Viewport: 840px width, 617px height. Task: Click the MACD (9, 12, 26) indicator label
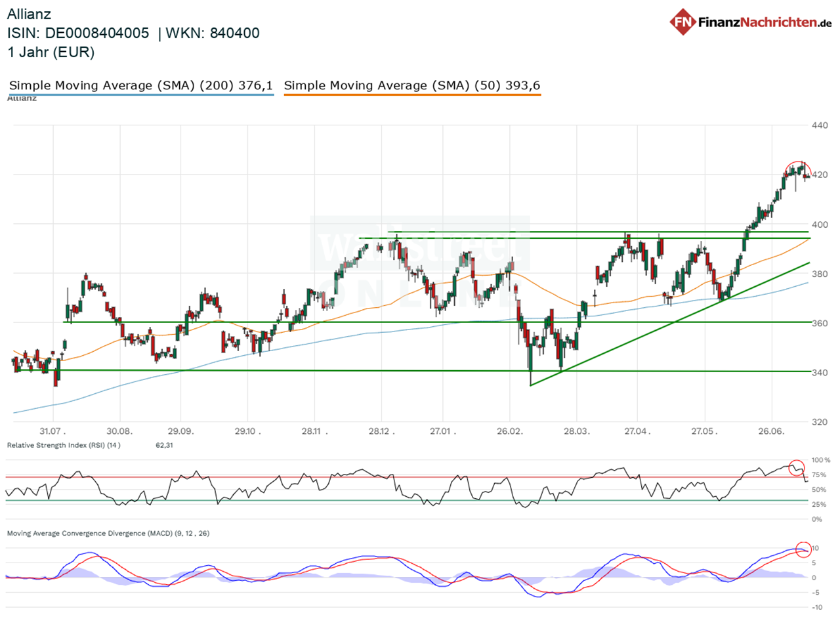click(108, 534)
